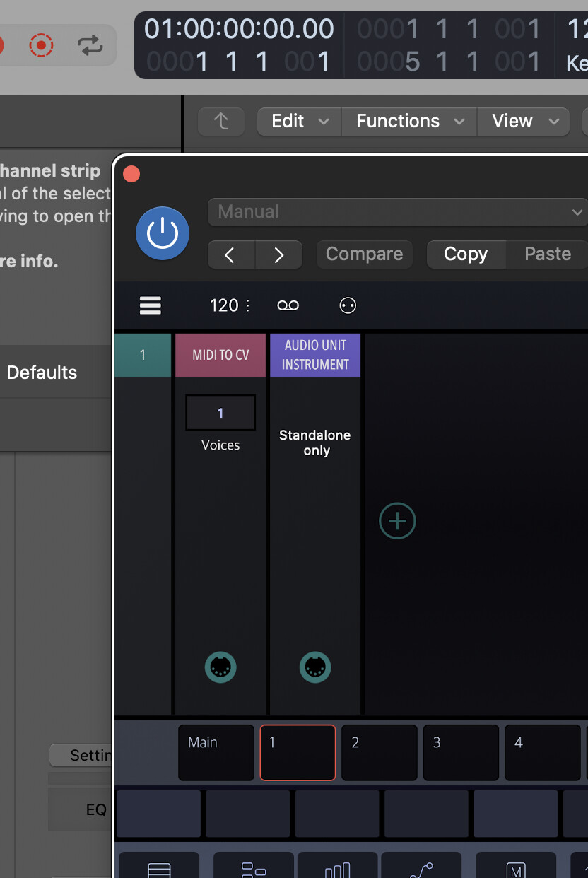Add a new module with plus icon
The width and height of the screenshot is (588, 878).
click(397, 522)
